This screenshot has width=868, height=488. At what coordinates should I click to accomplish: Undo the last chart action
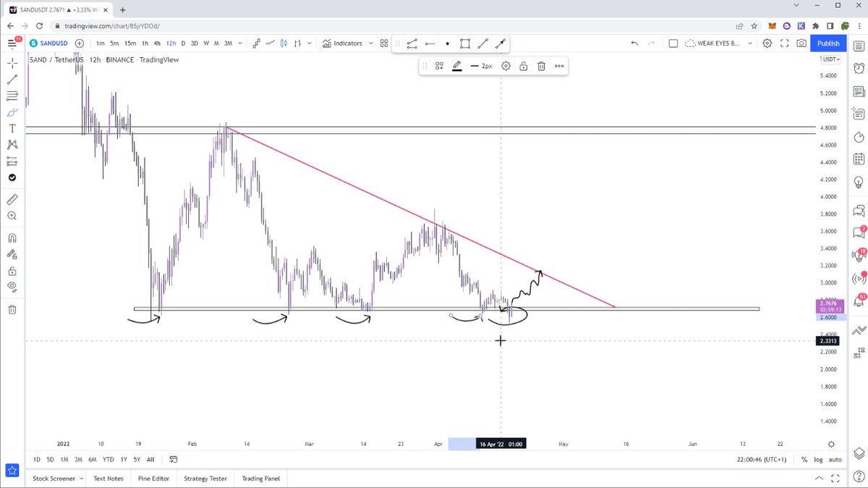(634, 43)
